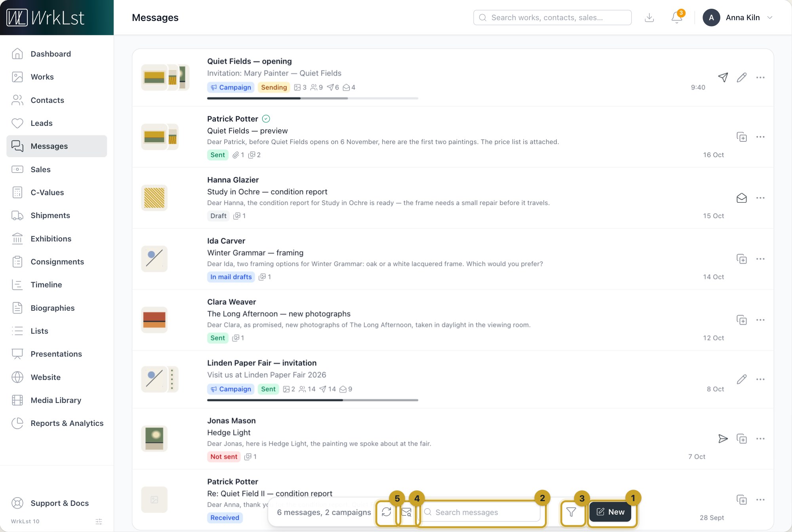792x532 pixels.
Task: Open more options for Jonas Mason message
Action: tap(760, 439)
